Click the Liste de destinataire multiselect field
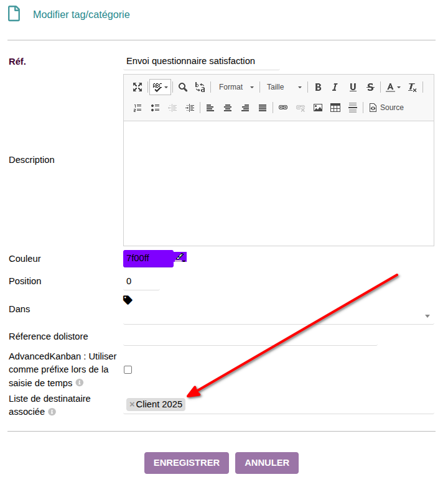Viewport: 448px width, 477px height. [x=279, y=405]
